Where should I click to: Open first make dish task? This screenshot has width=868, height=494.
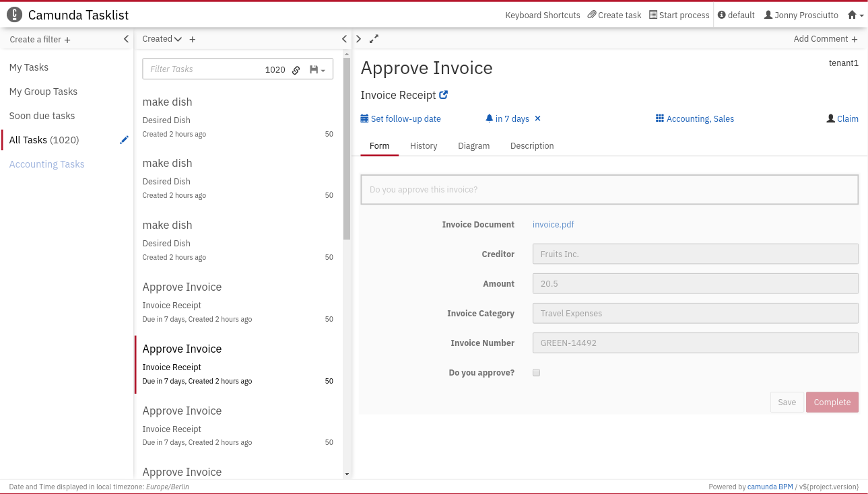tap(238, 118)
